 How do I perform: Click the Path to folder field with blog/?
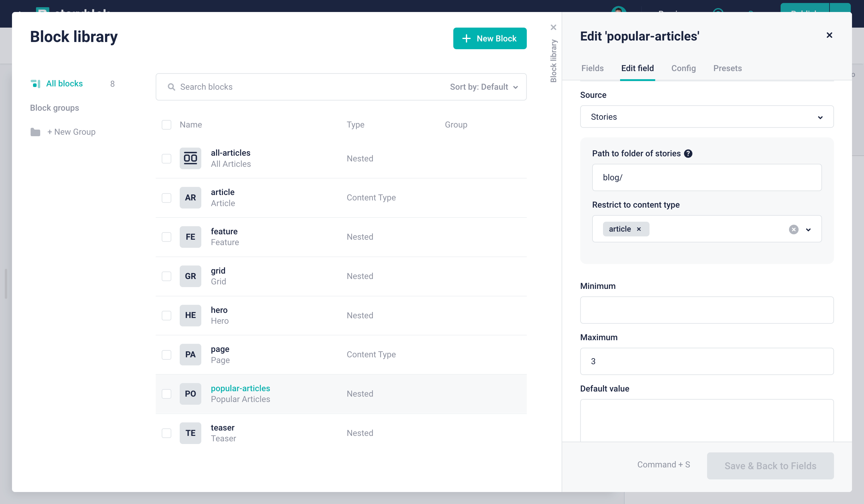click(x=706, y=178)
